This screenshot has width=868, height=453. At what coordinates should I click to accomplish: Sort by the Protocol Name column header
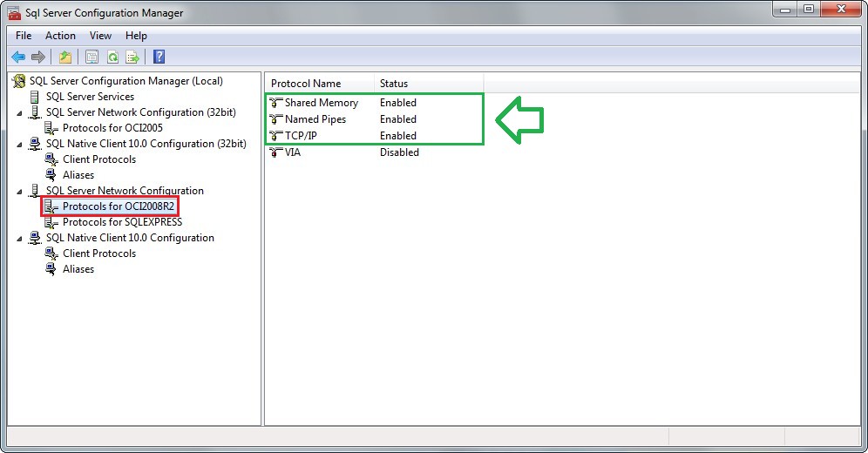point(320,84)
